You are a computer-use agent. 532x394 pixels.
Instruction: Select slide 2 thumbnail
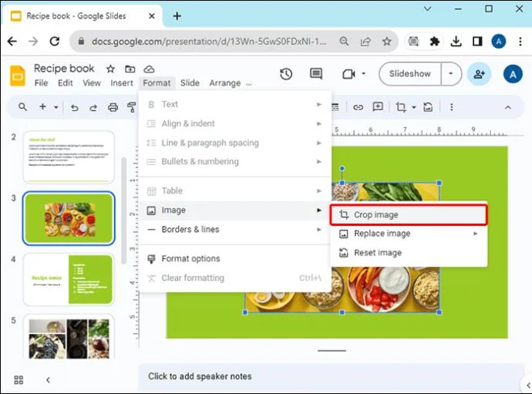click(x=69, y=157)
